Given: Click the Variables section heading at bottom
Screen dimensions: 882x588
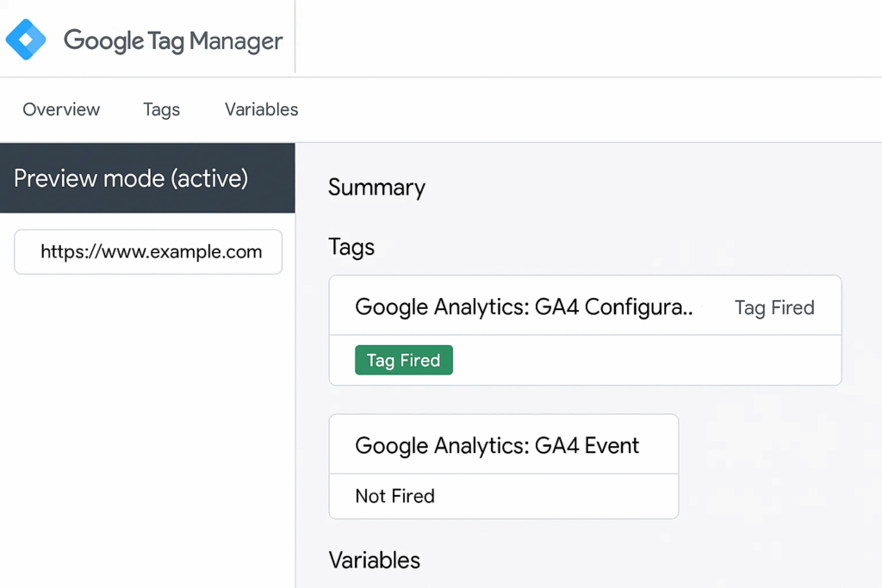Looking at the screenshot, I should pyautogui.click(x=375, y=560).
